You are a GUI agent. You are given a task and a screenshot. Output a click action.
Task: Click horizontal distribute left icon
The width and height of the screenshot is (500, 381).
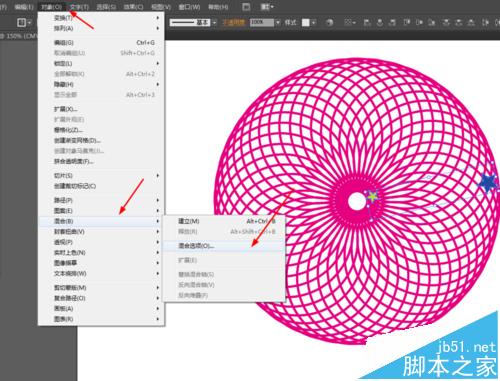(485, 22)
